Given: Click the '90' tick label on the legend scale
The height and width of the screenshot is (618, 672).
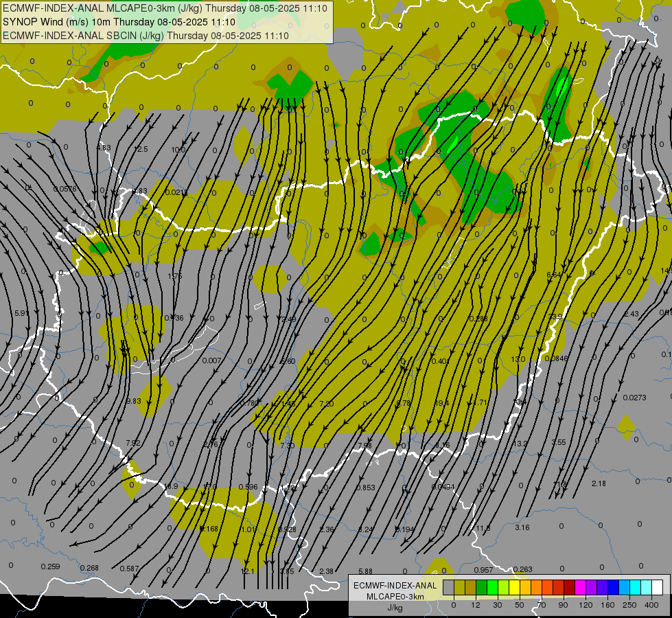Looking at the screenshot, I should coord(563,605).
